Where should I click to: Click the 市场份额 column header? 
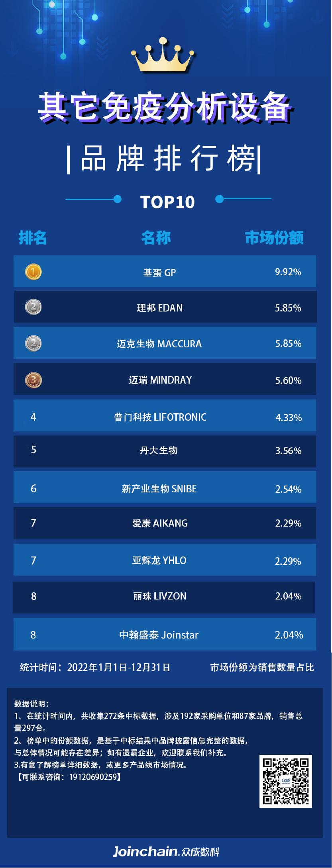click(x=274, y=238)
